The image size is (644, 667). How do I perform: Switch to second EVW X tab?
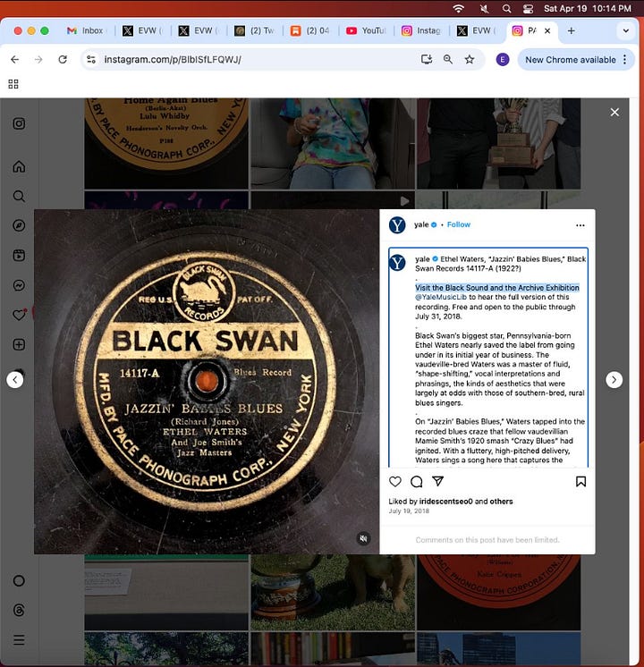tap(199, 30)
